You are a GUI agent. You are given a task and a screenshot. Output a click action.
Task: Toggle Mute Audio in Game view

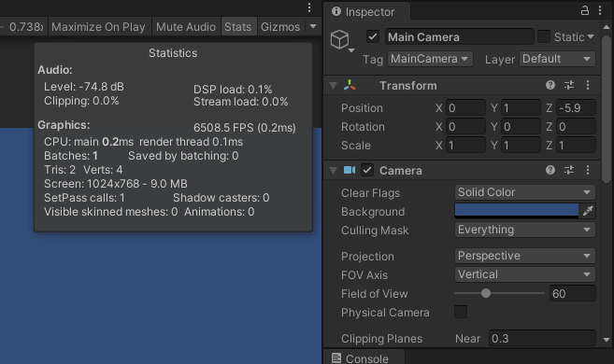pyautogui.click(x=186, y=26)
